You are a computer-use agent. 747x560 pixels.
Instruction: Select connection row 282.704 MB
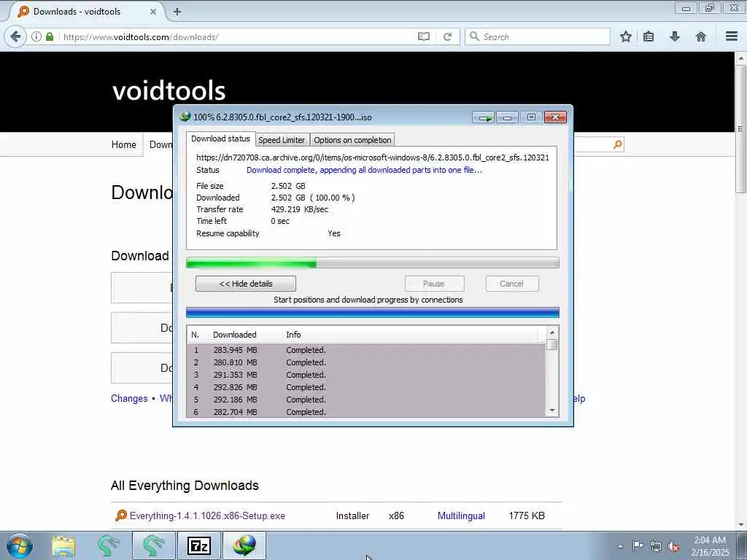[366, 412]
